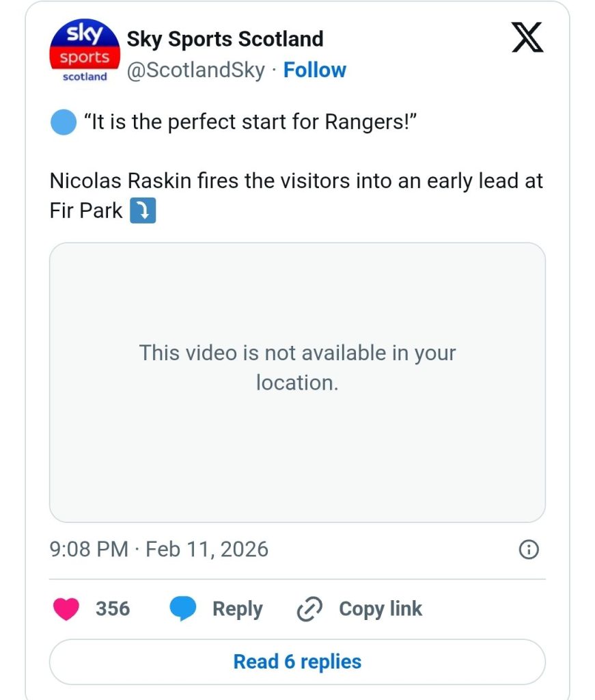Screen dimensions: 595x700
Task: Open the 9:08 PM Feb 11, 2026 timestamp
Action: [x=158, y=549]
